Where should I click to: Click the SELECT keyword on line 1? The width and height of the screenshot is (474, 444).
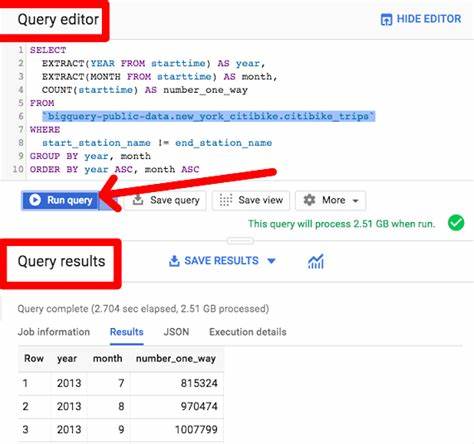click(x=48, y=50)
